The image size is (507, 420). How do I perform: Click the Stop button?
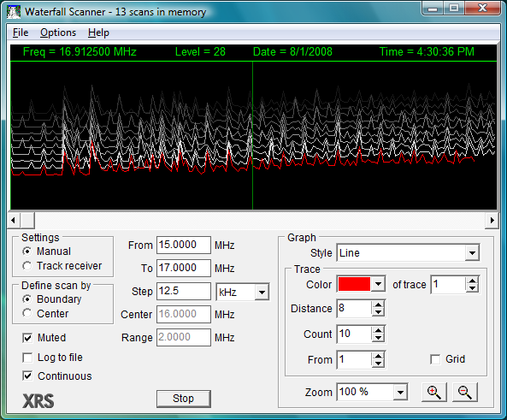click(183, 399)
